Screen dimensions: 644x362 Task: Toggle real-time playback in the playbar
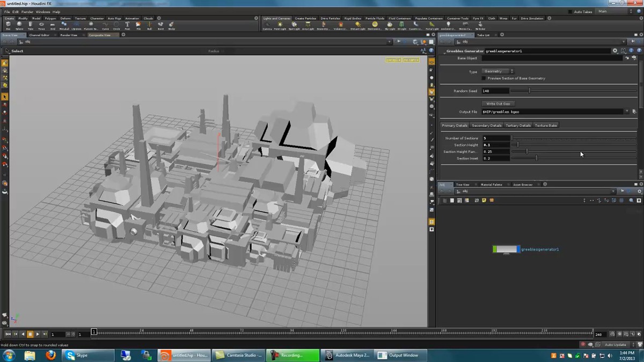pyautogui.click(x=619, y=333)
